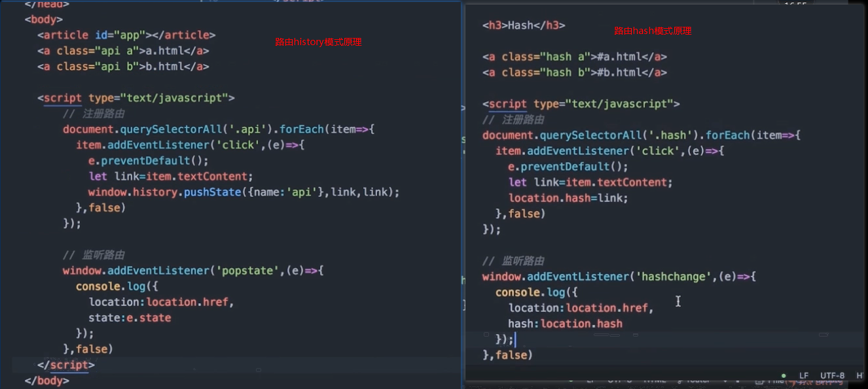Open the UTF-8 encoding selector in status bar
Screen dimensions: 868x389
(832, 376)
